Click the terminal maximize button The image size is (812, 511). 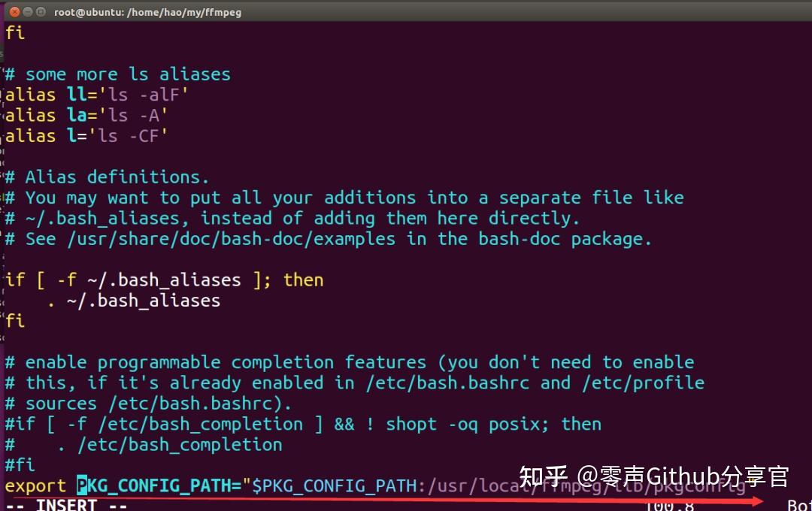click(x=39, y=12)
